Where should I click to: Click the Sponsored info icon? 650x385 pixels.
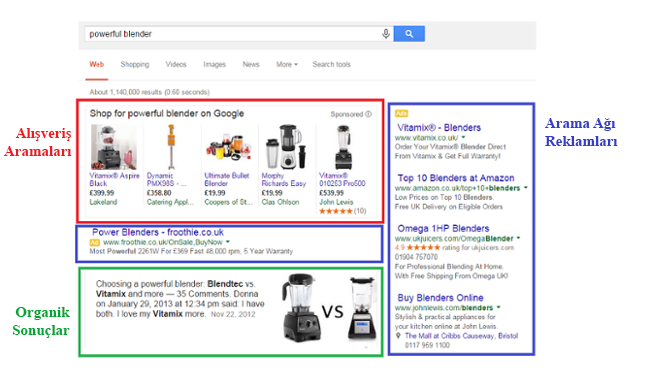[369, 114]
